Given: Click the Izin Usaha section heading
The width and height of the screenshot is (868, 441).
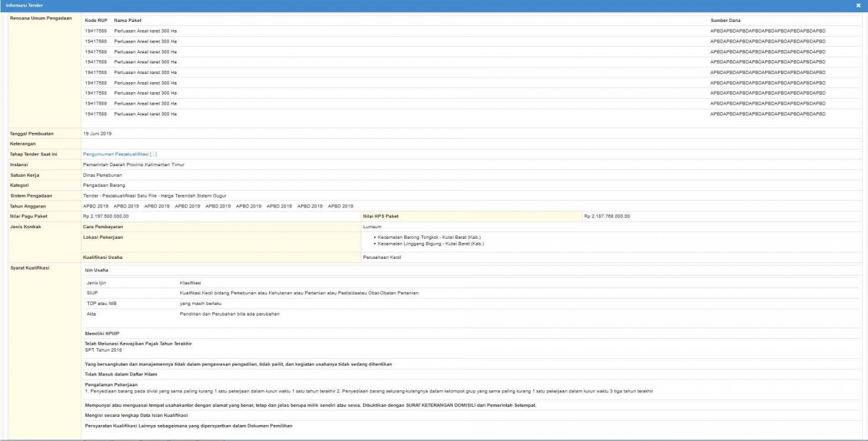Looking at the screenshot, I should coord(97,270).
